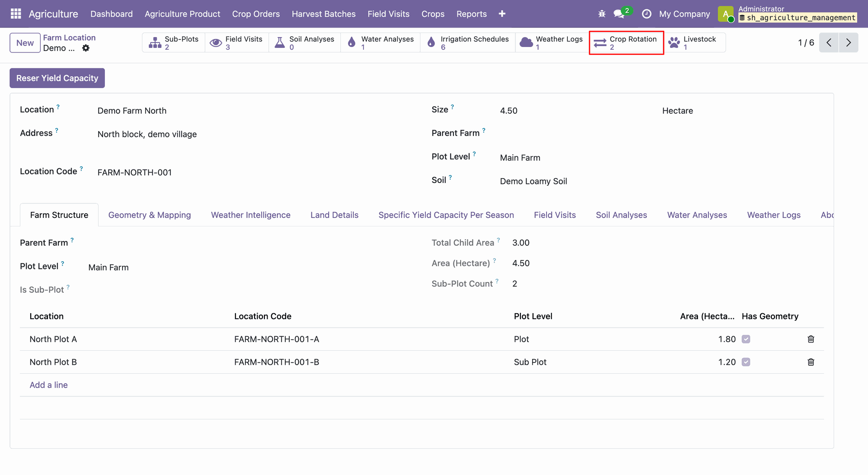Edit Location Code FARM-NORTH-001 field
This screenshot has width=868, height=475.
[x=254, y=173]
